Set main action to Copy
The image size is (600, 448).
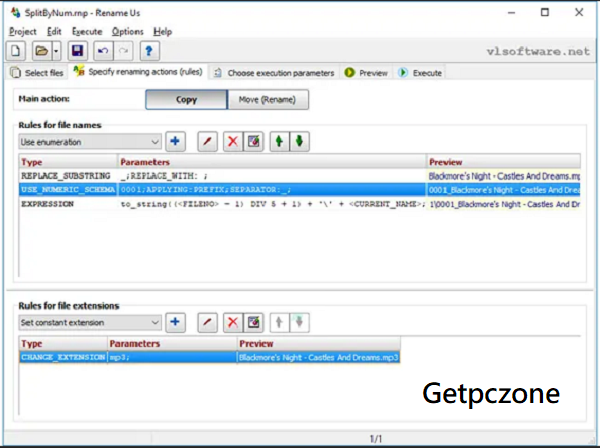click(x=186, y=99)
